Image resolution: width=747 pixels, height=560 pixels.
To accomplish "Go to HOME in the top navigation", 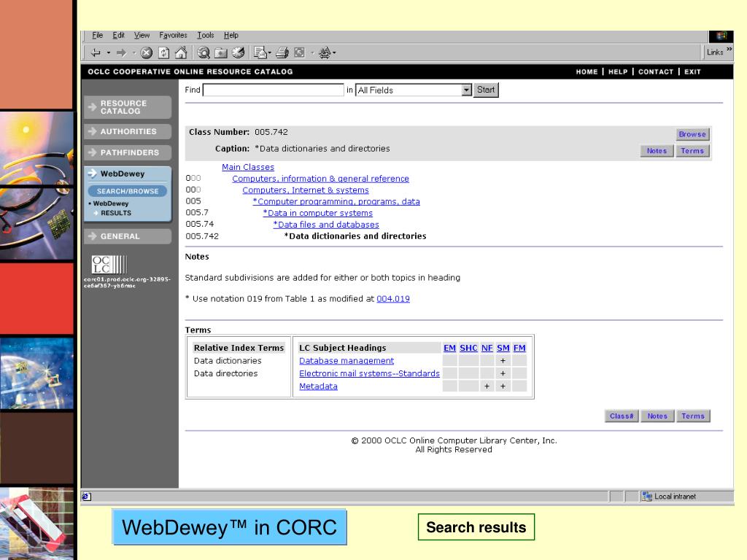I will click(x=587, y=72).
